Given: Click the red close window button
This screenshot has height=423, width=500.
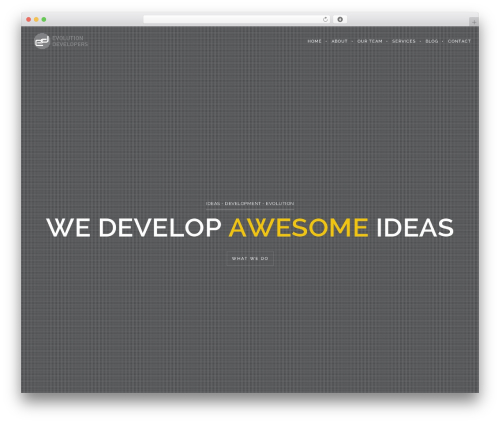Looking at the screenshot, I should tap(29, 20).
